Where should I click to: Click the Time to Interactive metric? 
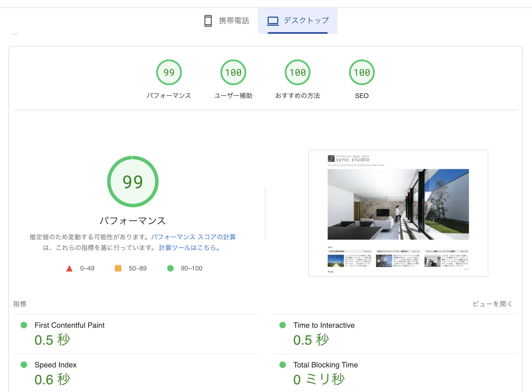[x=324, y=325]
